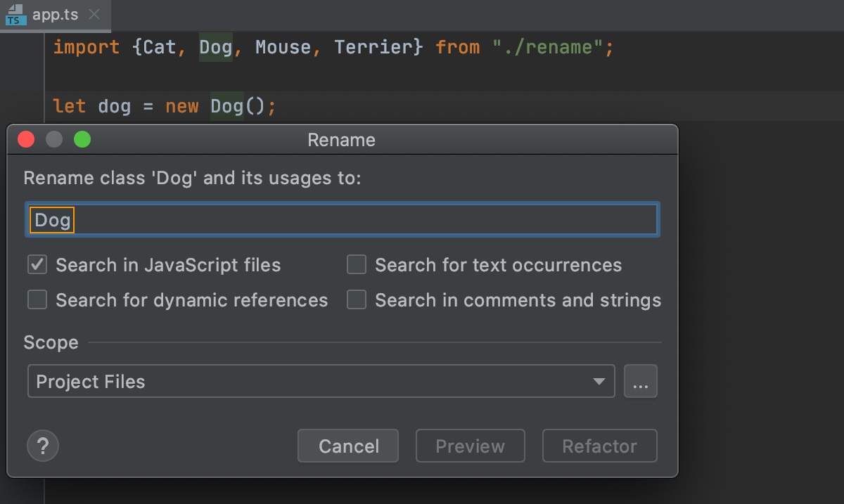This screenshot has height=504, width=844.
Task: Uncheck Search in JavaScript files
Action: (x=37, y=265)
